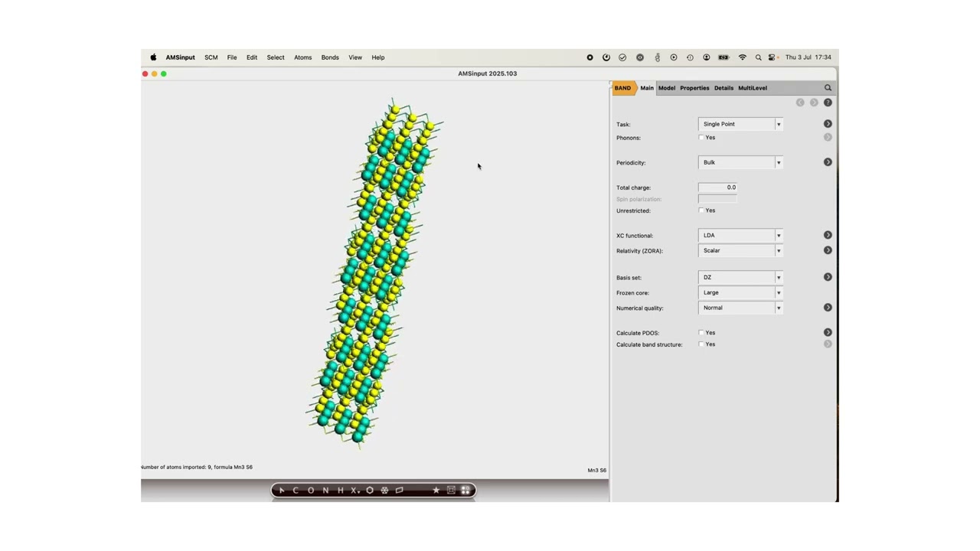
Task: Pick the hydrogen (H) atom tool
Action: click(340, 491)
